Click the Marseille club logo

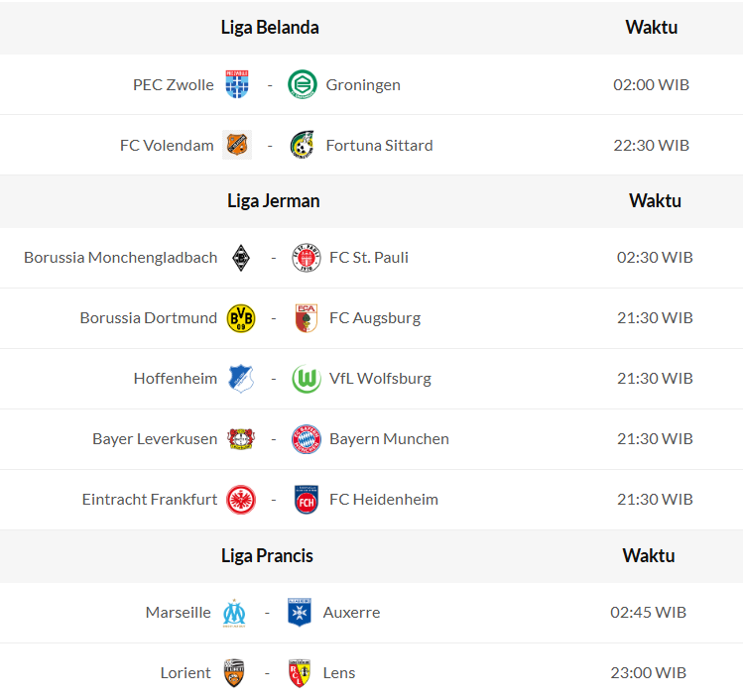[235, 613]
